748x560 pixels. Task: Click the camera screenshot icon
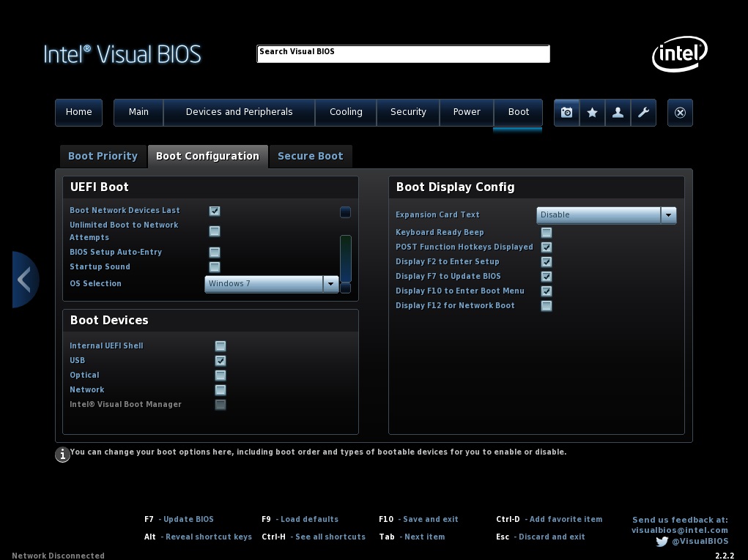(567, 113)
